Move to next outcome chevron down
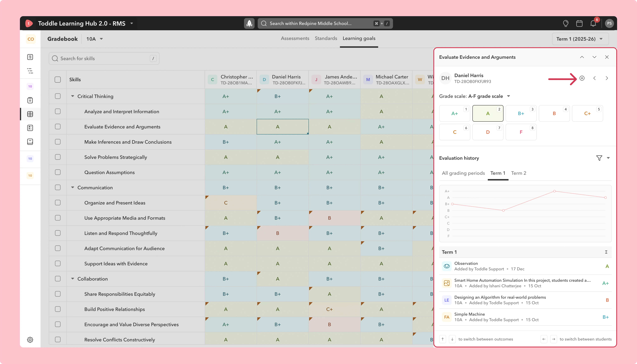 coord(594,57)
